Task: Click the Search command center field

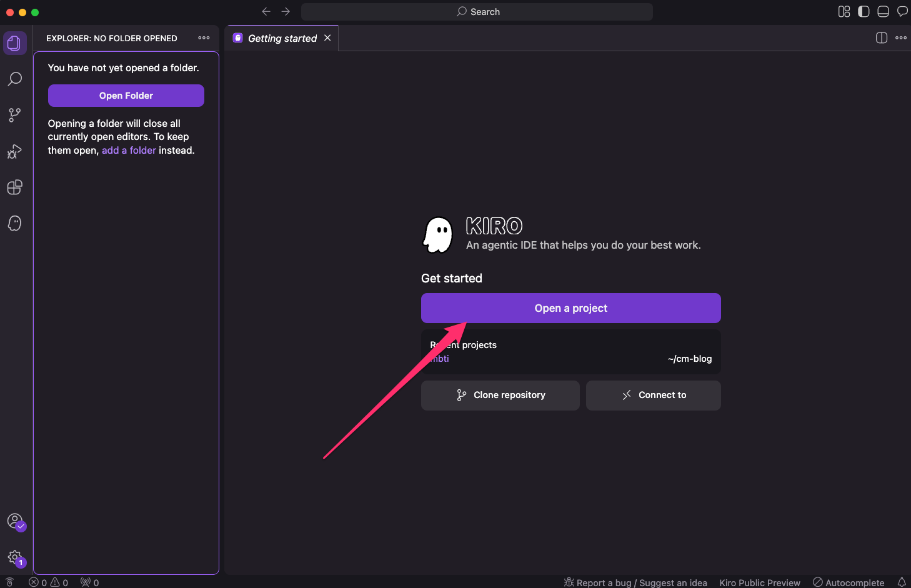Action: click(x=477, y=11)
